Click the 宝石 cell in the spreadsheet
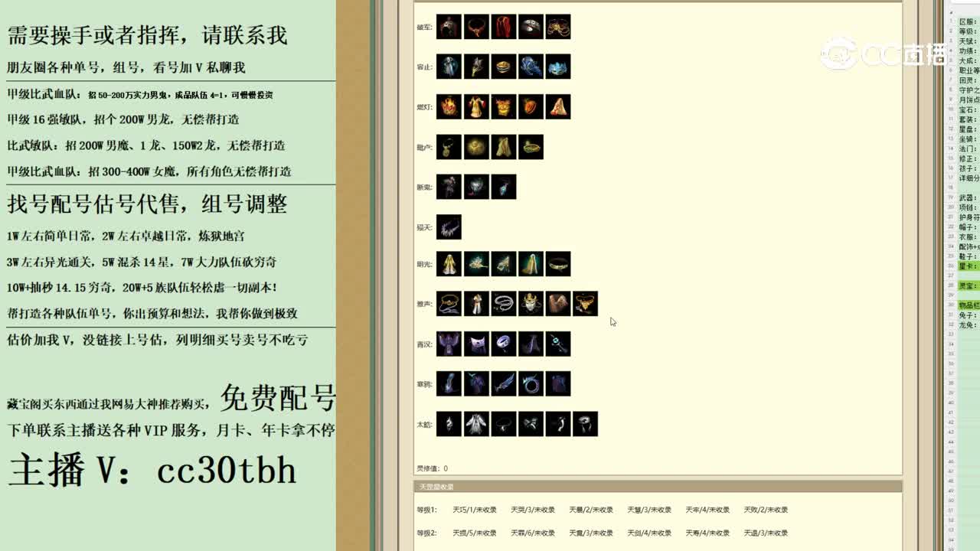The width and height of the screenshot is (980, 551). point(969,109)
